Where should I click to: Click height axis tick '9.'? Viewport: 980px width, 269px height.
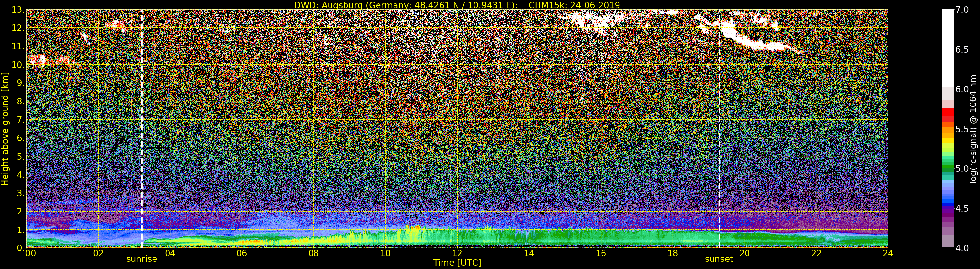pos(20,83)
